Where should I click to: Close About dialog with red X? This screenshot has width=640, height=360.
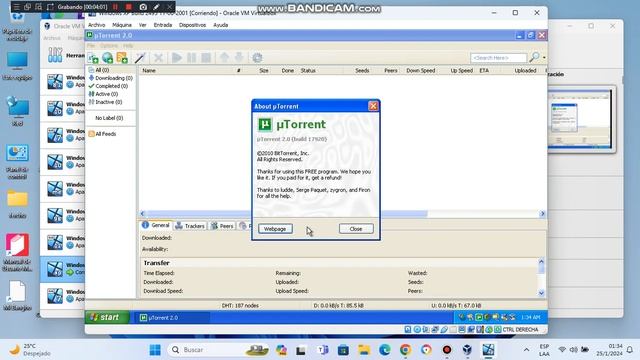373,106
